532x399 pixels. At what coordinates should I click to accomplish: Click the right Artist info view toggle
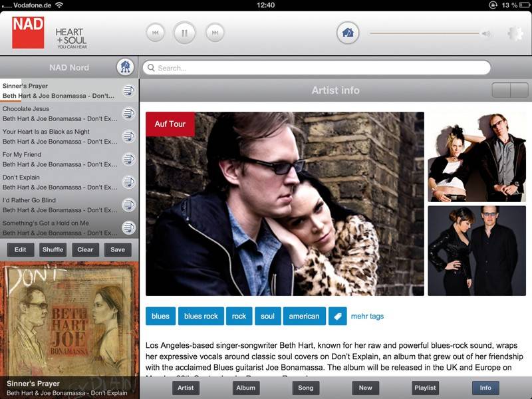pyautogui.click(x=519, y=90)
